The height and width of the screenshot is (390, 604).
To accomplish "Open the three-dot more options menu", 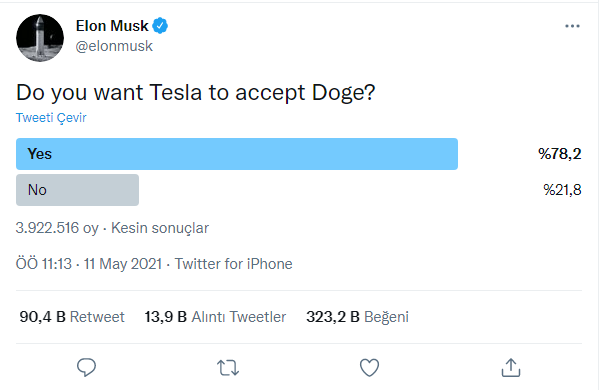I will 572,26.
